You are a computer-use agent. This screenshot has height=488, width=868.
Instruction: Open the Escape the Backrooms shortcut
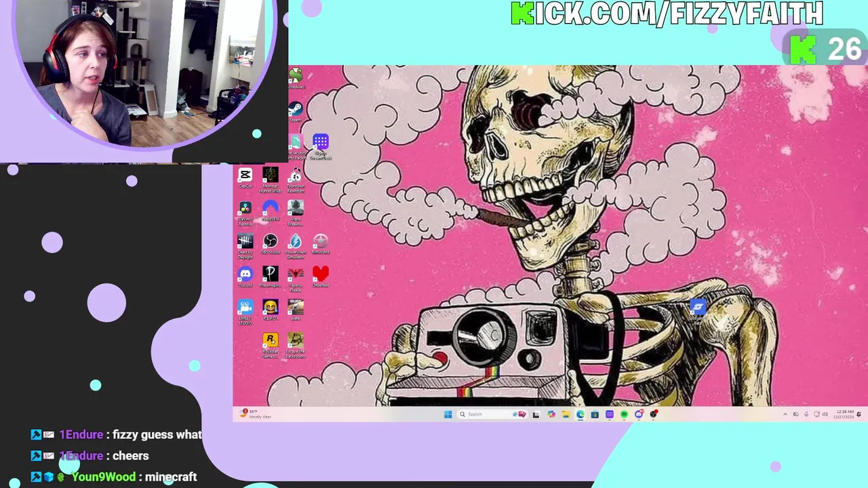295,345
